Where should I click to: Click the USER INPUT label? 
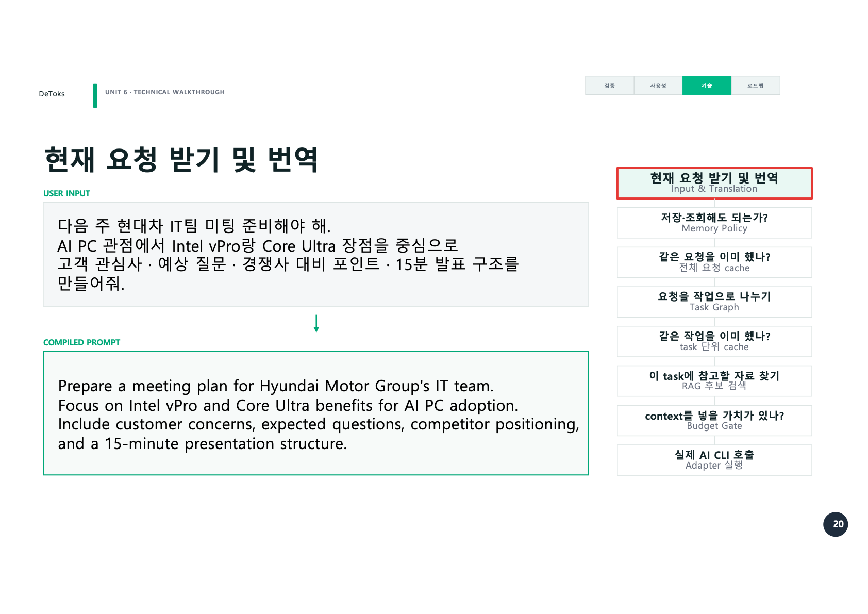[x=67, y=193]
